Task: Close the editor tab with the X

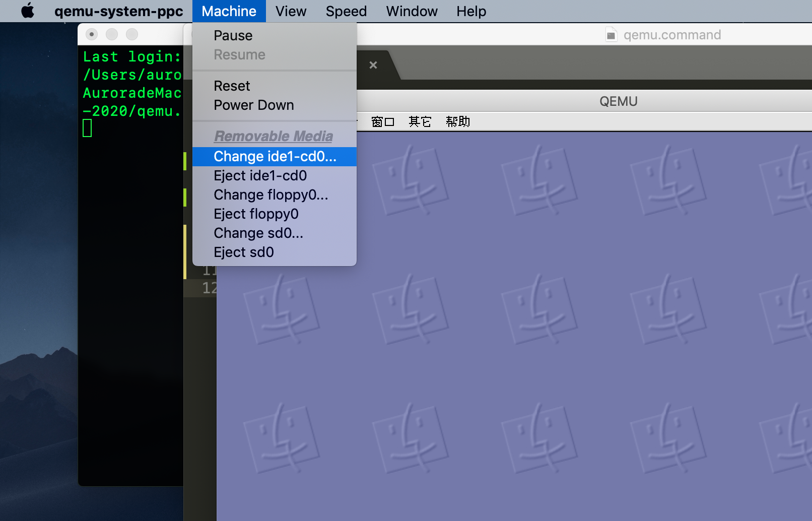Action: click(373, 65)
